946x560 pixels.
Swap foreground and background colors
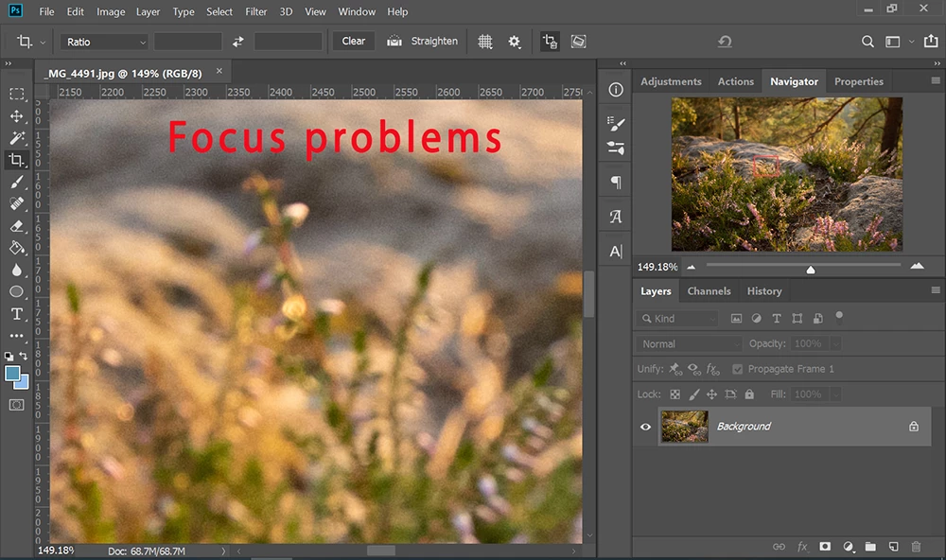click(24, 356)
